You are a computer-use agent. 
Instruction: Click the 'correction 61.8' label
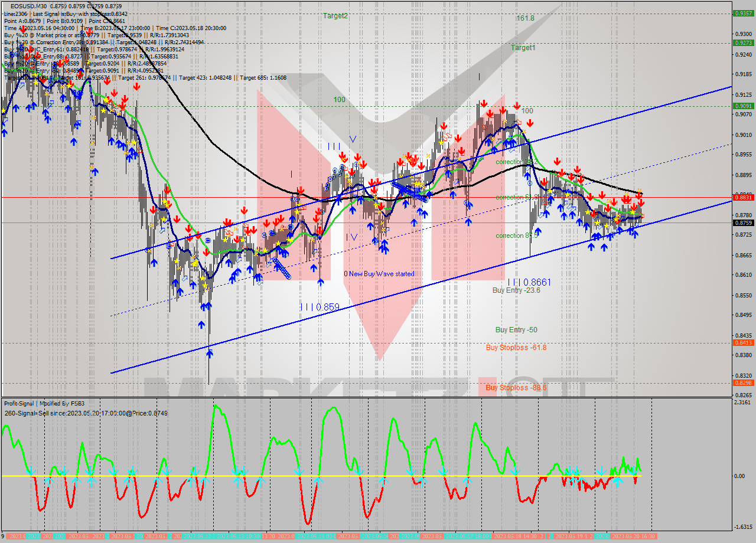516,197
